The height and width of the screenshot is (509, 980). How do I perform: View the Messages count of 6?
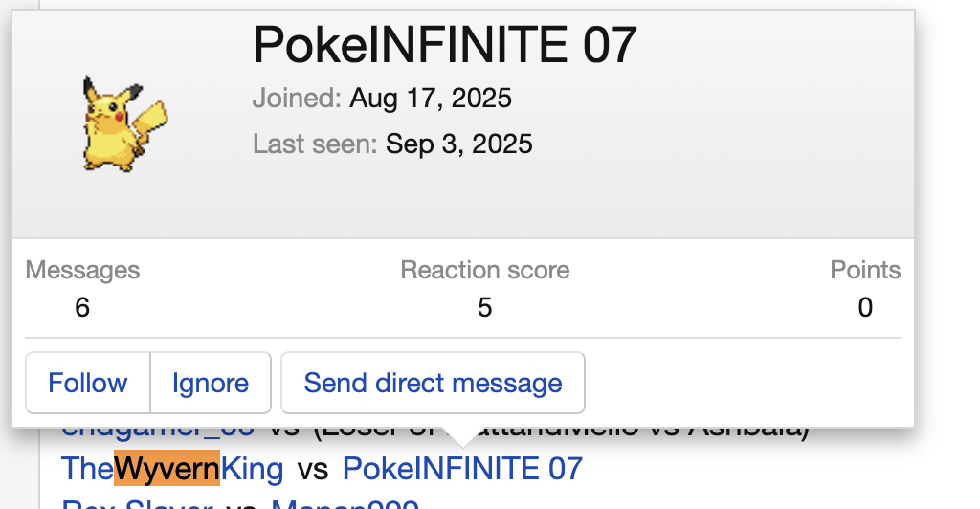click(82, 308)
